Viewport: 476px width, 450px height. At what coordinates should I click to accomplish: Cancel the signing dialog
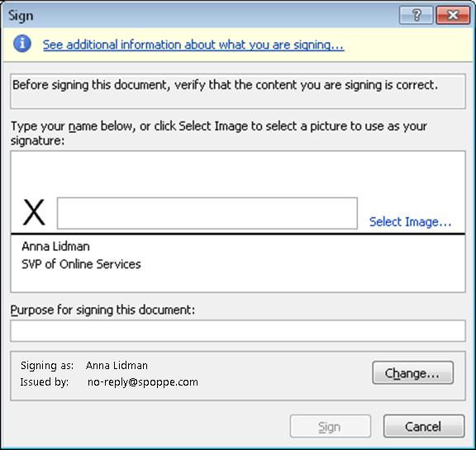[x=424, y=426]
